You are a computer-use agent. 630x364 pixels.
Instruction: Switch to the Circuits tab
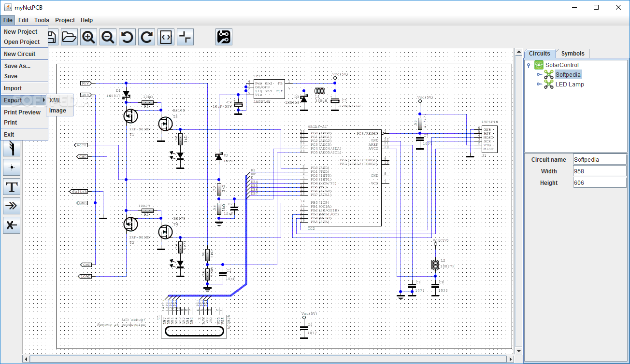tap(540, 54)
